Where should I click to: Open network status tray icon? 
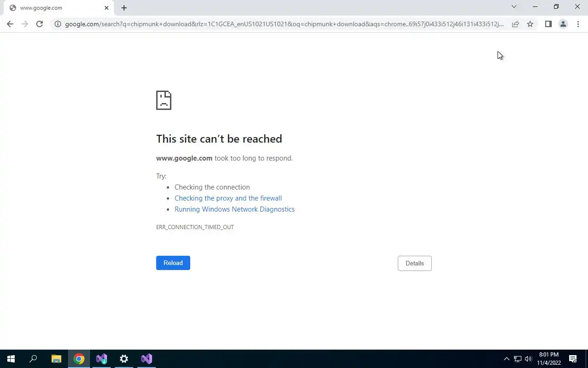(x=518, y=359)
